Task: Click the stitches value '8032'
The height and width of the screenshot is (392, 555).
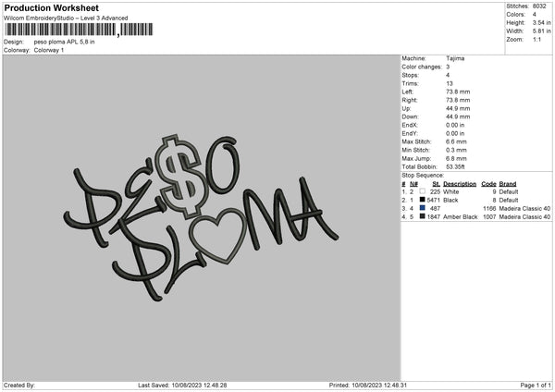Action: (x=539, y=6)
